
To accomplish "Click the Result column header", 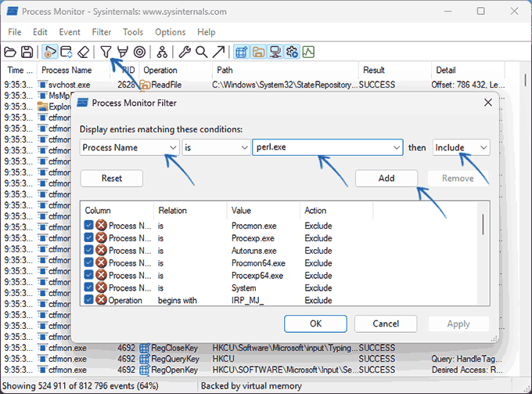I will coord(395,70).
